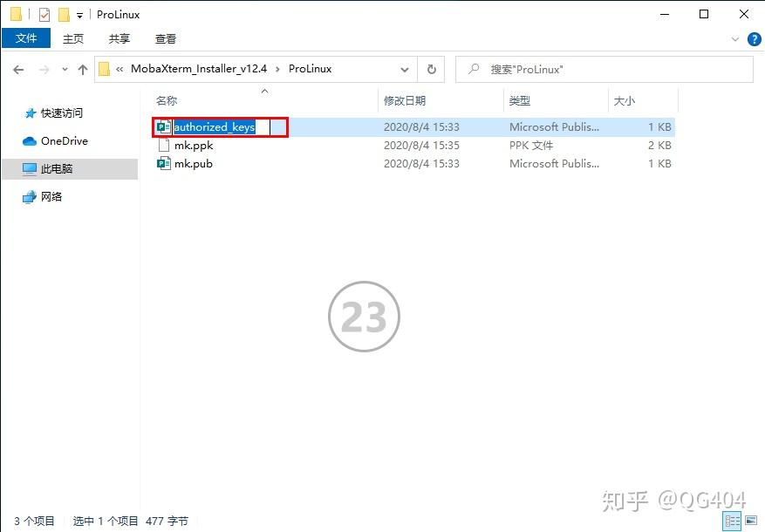The width and height of the screenshot is (765, 532).
Task: Open the quick access toolbar customize dropdown
Action: 79,14
